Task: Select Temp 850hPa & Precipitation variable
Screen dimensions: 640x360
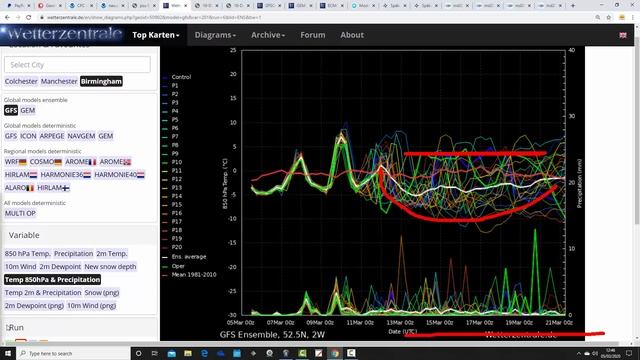Action: (x=52, y=280)
